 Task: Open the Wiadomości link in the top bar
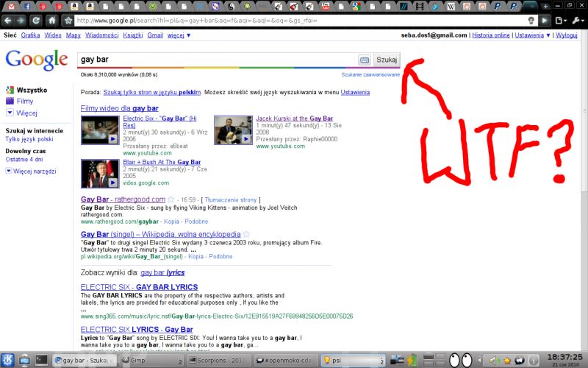101,35
